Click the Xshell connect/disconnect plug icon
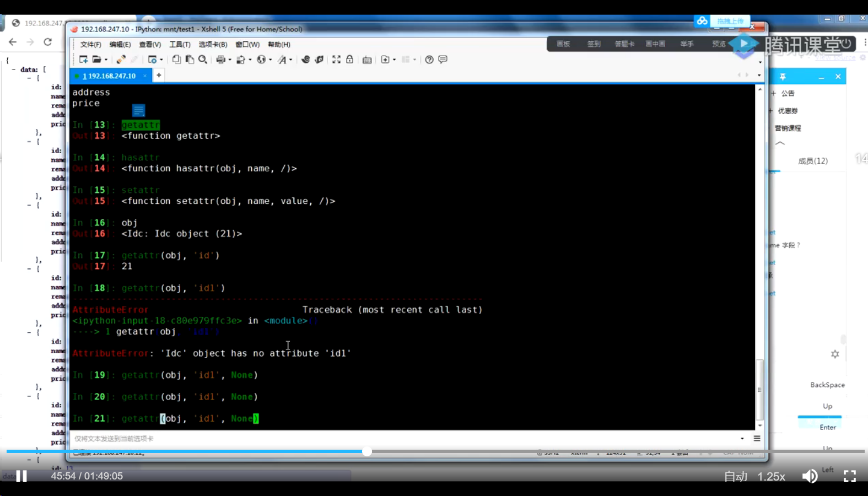868x496 pixels. coord(121,60)
